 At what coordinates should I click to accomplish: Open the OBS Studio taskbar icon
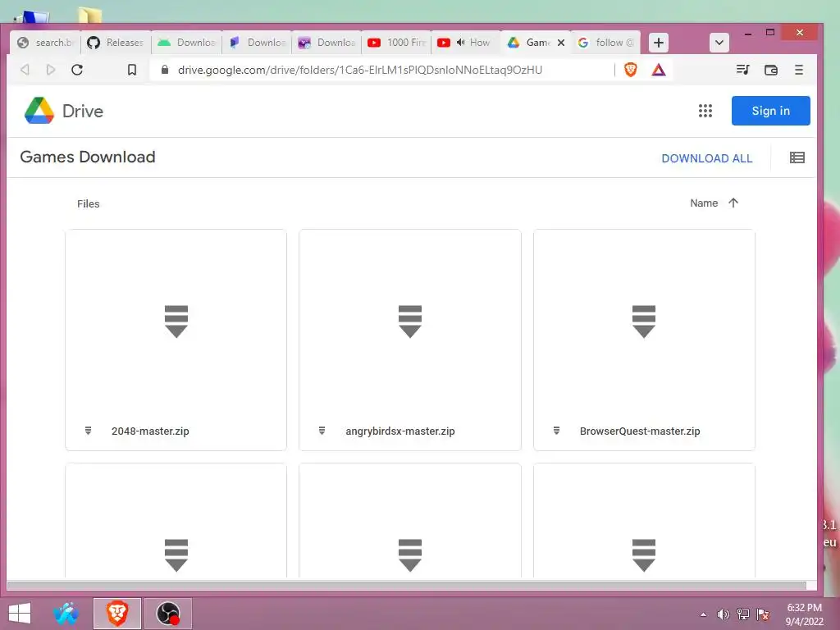(167, 614)
